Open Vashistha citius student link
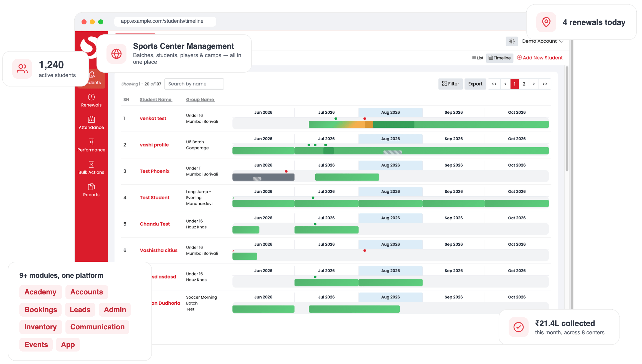 pos(159,250)
